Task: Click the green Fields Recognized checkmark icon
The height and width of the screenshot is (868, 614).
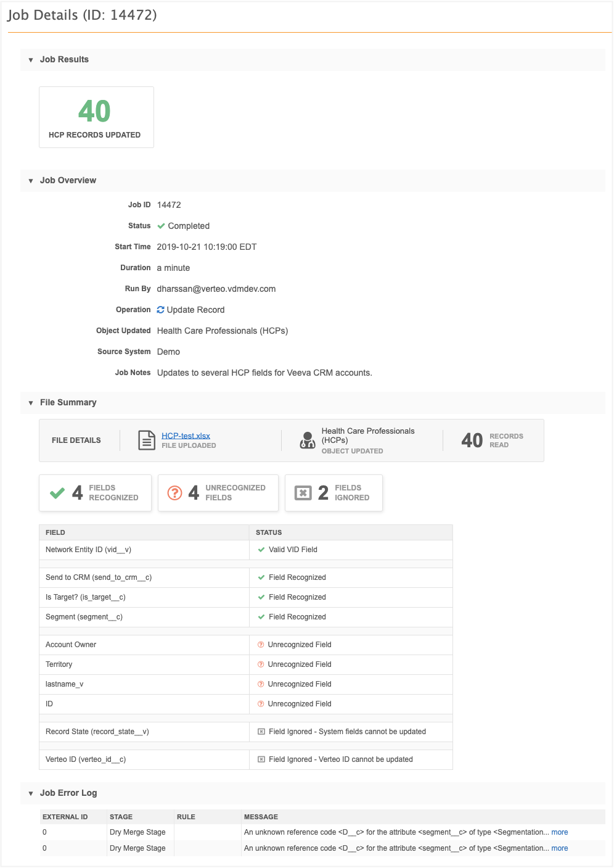Action: pyautogui.click(x=57, y=493)
